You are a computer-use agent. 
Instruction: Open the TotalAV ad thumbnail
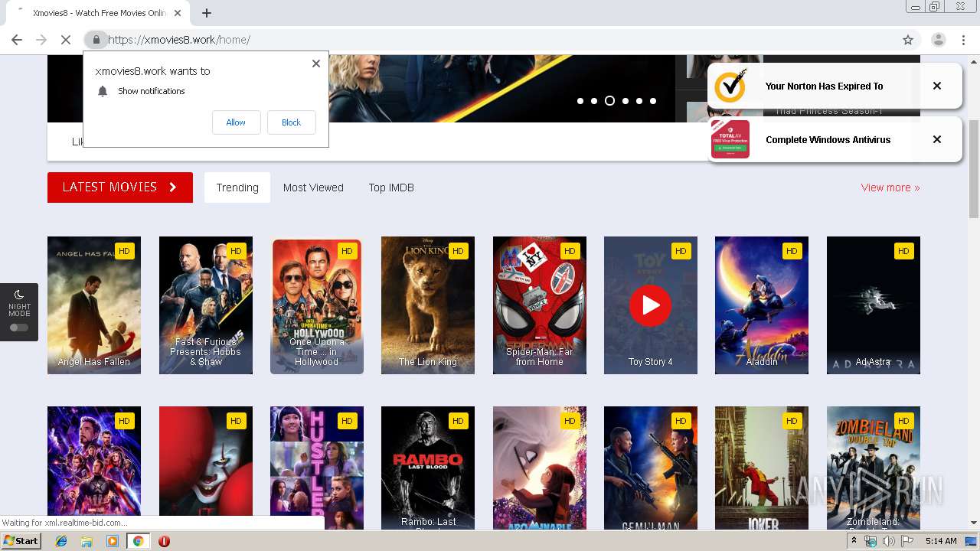[x=730, y=139]
